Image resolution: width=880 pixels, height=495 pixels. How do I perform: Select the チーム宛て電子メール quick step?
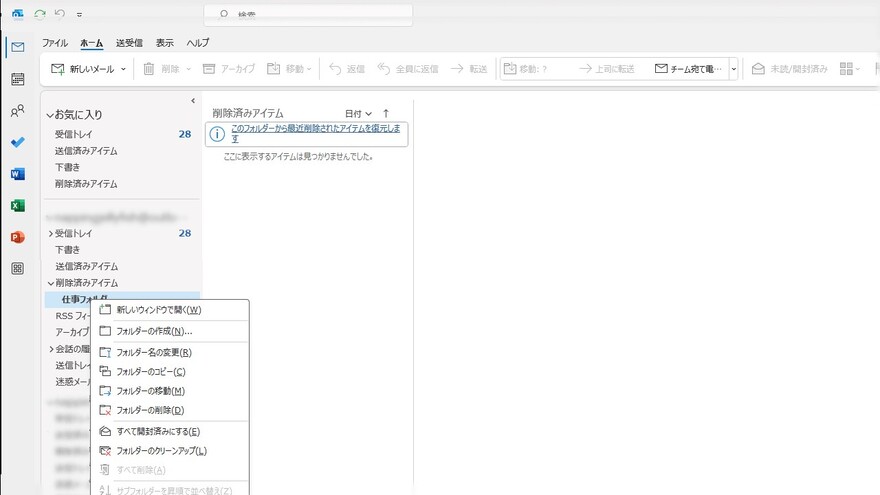(x=688, y=69)
